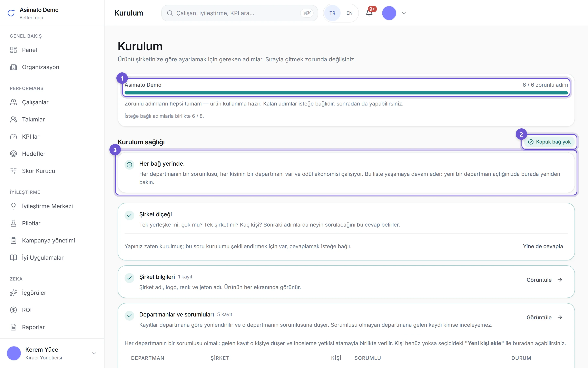Click the Çalışanlar people icon
The width and height of the screenshot is (588, 368).
click(x=13, y=102)
